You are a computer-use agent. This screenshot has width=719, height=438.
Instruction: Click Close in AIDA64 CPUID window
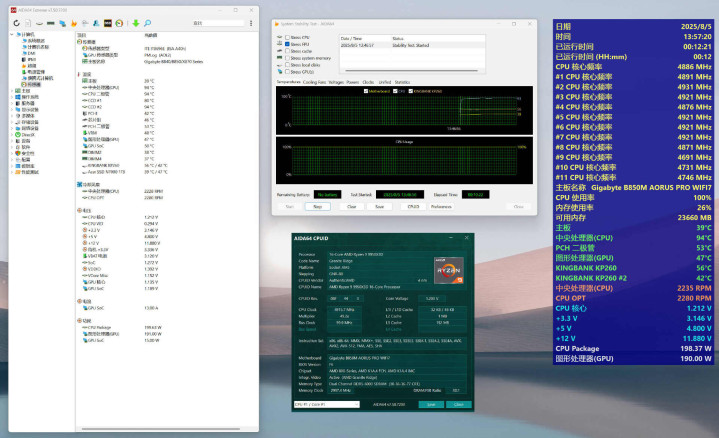tap(459, 405)
